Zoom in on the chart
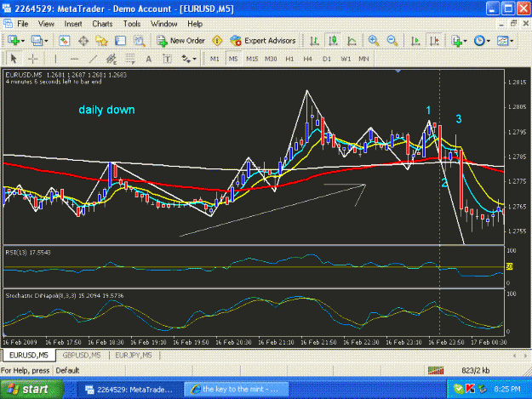The width and height of the screenshot is (532, 399). [374, 41]
